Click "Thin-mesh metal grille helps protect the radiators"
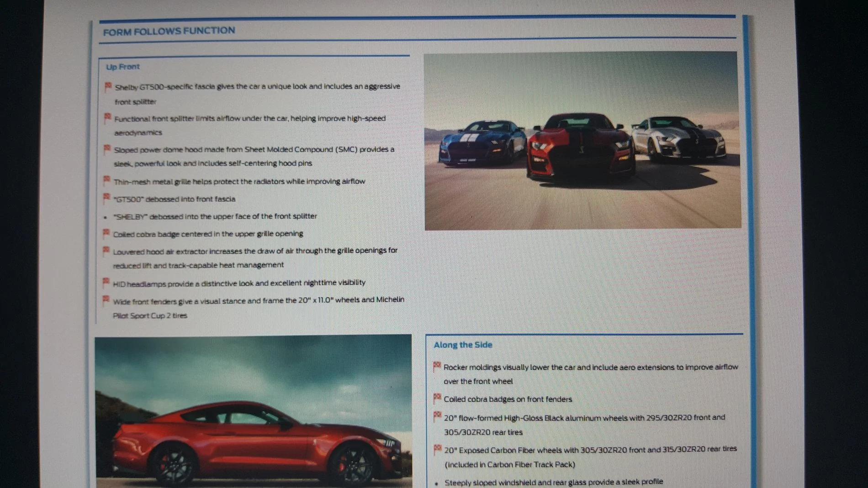The image size is (868, 488). click(199, 181)
